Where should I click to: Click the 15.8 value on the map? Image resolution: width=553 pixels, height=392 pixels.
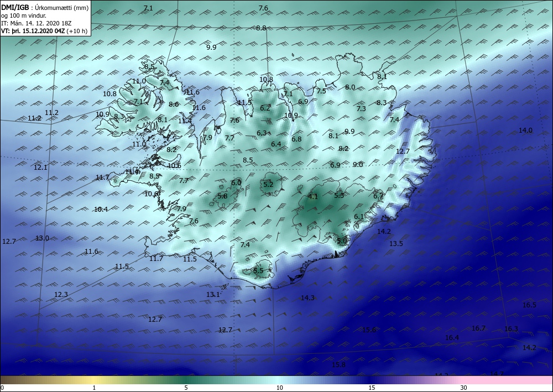point(338,364)
